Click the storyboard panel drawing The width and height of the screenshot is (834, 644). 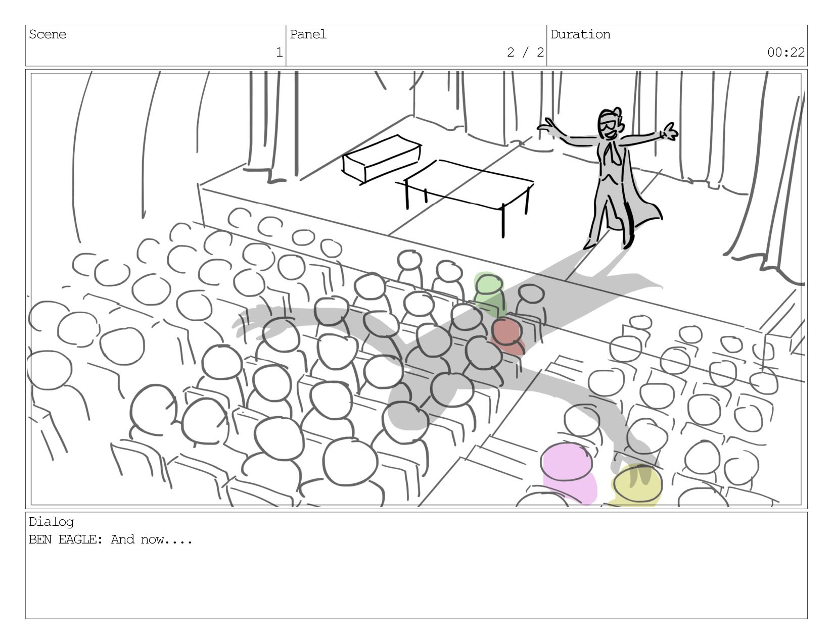(416, 289)
